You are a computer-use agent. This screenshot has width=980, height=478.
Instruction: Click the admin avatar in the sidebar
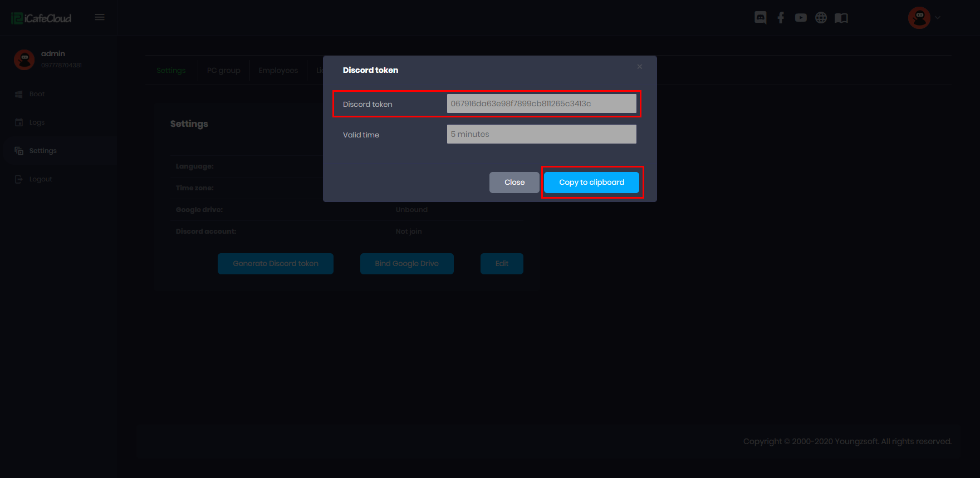(x=24, y=60)
